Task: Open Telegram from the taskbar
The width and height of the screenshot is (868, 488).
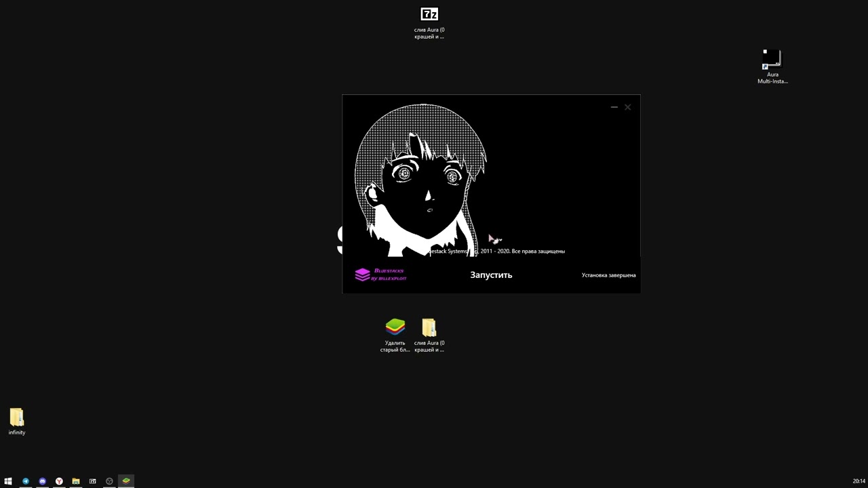Action: pos(26,481)
